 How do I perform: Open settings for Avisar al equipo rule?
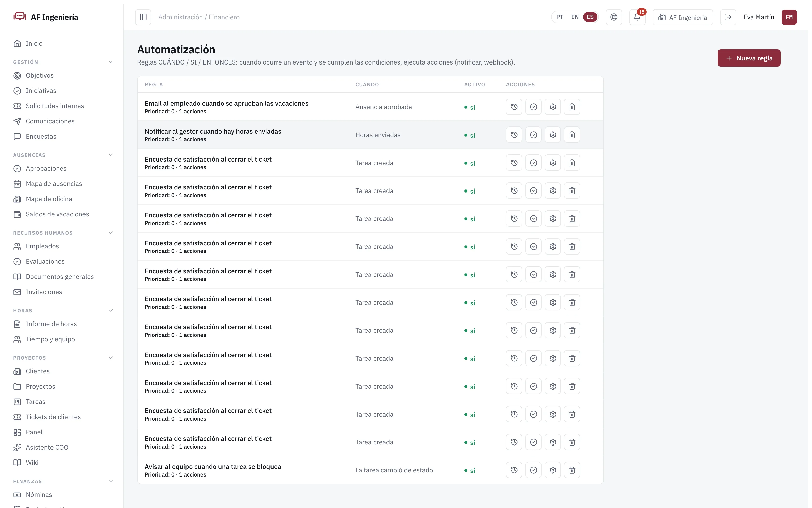tap(553, 470)
